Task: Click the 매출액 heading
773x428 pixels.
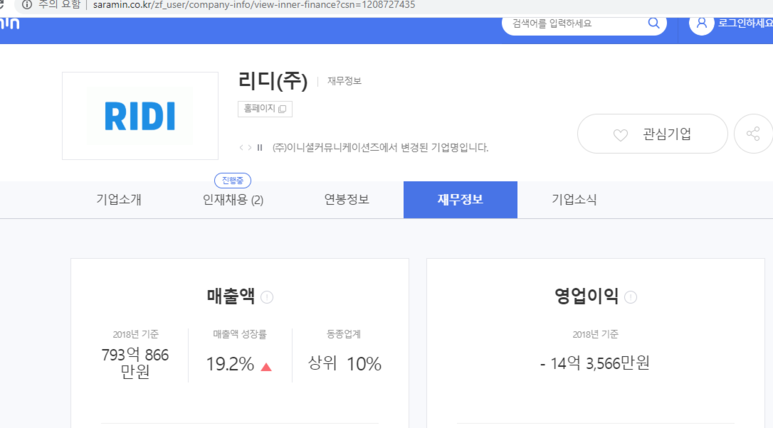Action: [231, 296]
